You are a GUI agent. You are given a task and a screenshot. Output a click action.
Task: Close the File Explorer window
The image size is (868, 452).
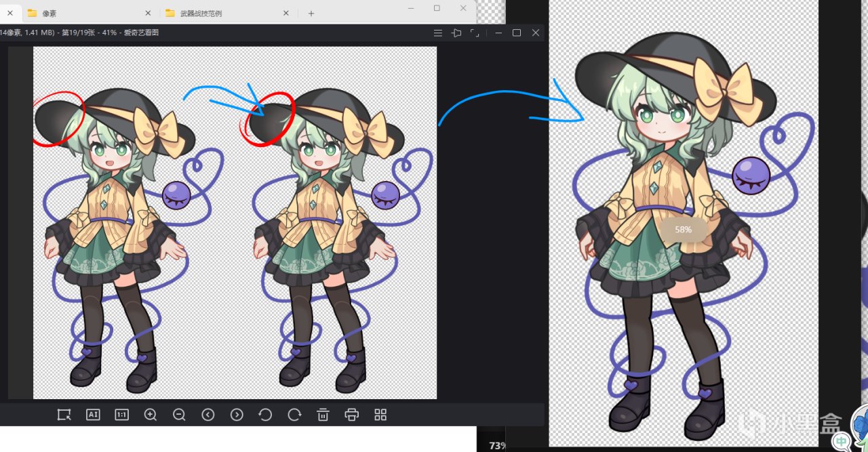coord(464,7)
